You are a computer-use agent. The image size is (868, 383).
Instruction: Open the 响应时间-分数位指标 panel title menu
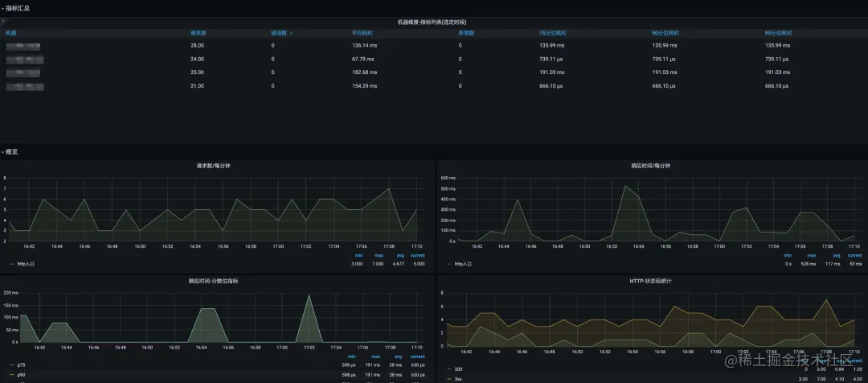[213, 281]
